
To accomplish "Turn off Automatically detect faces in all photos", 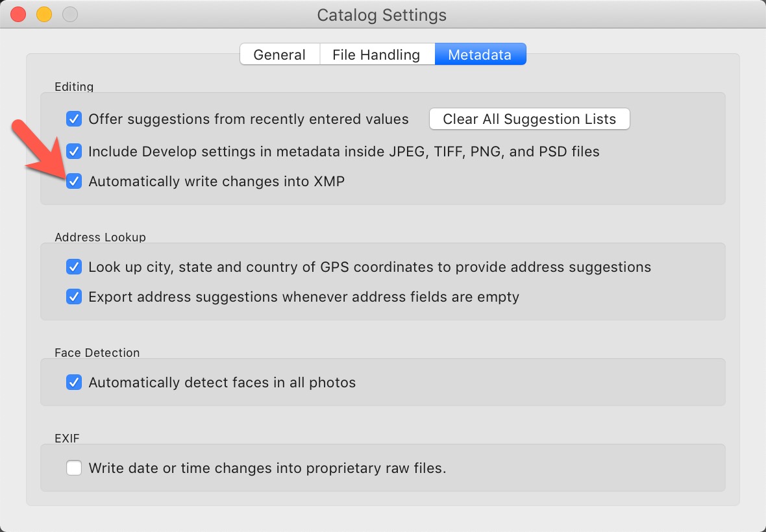I will 74,382.
